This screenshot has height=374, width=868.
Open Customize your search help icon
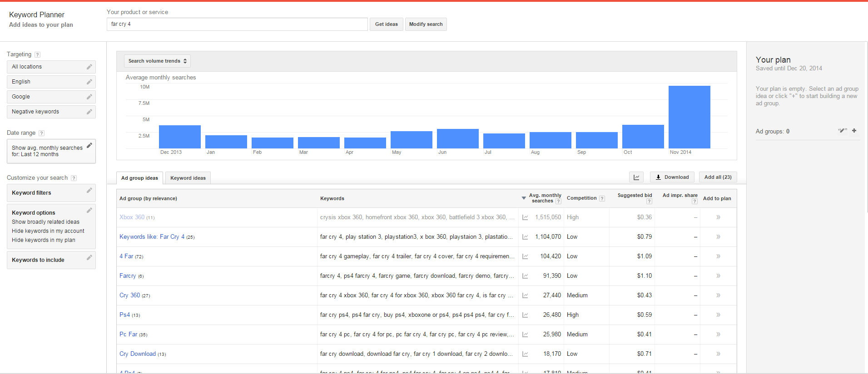(74, 178)
